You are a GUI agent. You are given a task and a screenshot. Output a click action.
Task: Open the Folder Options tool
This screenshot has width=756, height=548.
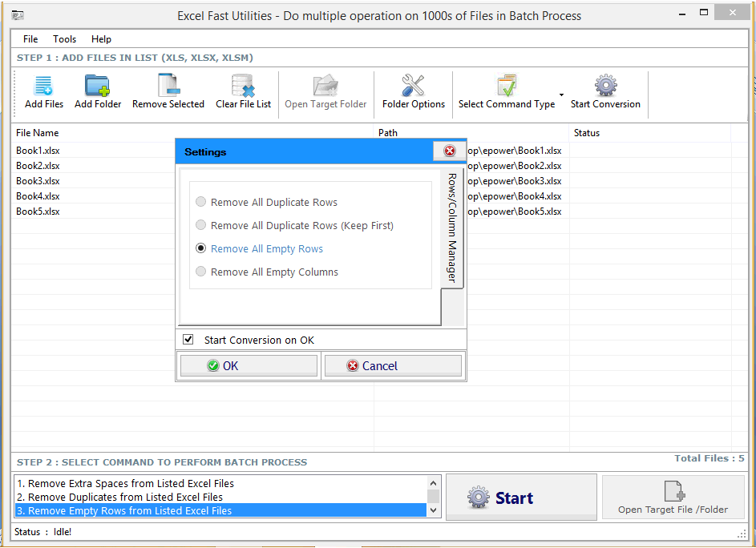click(x=413, y=87)
